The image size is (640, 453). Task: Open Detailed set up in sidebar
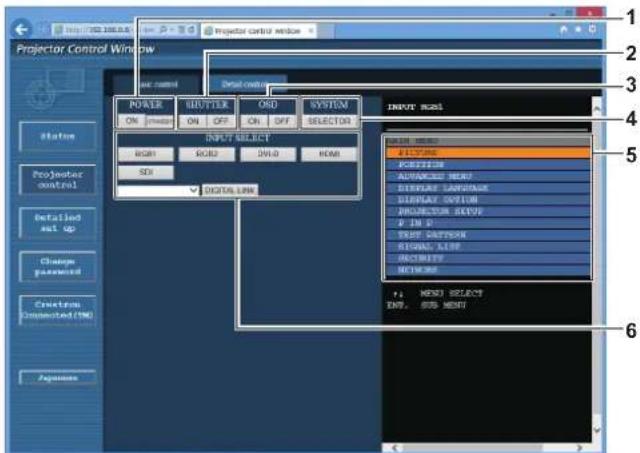pos(58,223)
